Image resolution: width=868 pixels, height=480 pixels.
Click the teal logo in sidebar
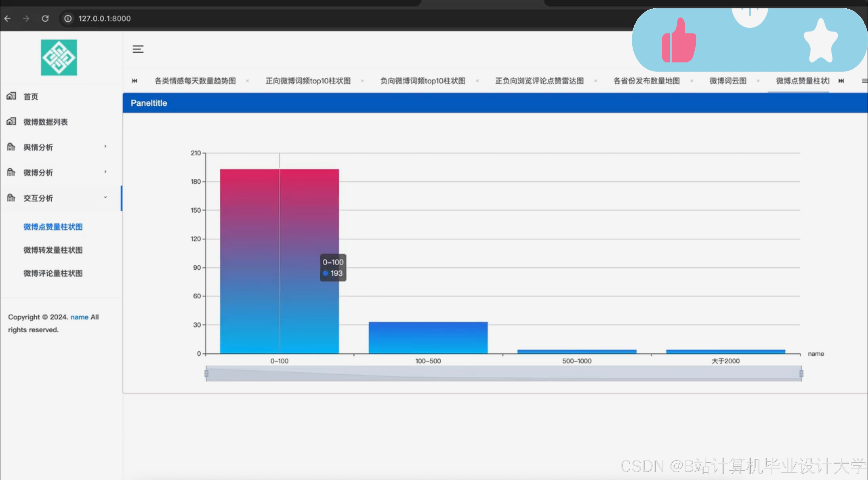(59, 58)
